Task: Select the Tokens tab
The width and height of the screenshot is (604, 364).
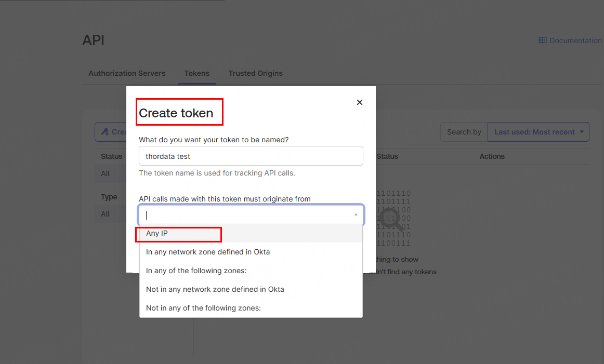Action: [196, 73]
